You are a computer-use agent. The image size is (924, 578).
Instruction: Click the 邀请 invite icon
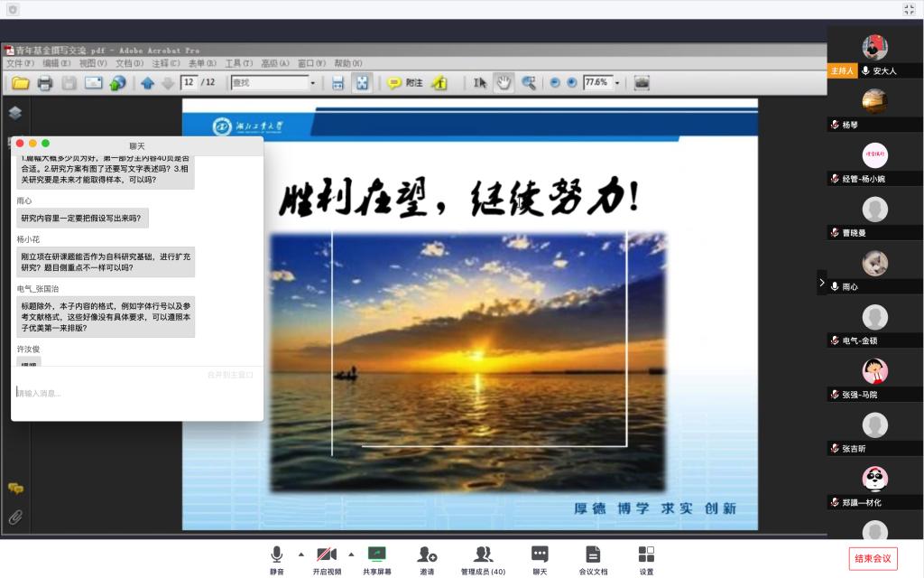pyautogui.click(x=427, y=559)
